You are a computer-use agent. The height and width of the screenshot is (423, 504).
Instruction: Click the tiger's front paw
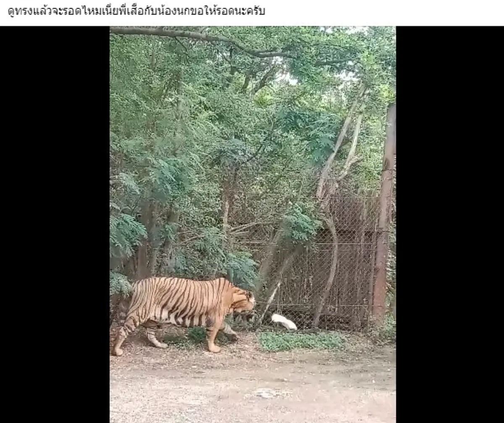(214, 348)
